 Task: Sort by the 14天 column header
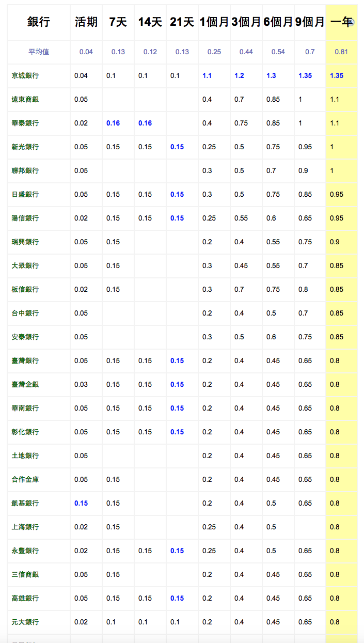(x=150, y=22)
